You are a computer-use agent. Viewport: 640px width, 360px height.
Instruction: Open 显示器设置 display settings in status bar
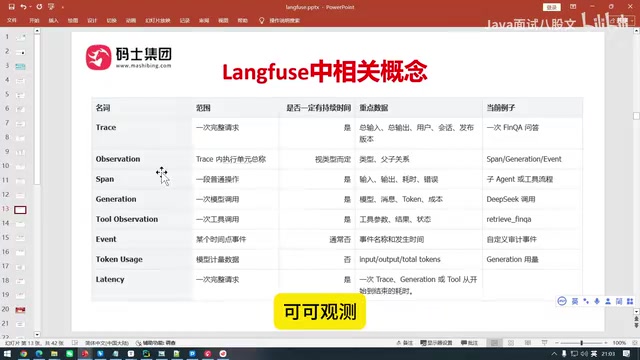[436, 343]
